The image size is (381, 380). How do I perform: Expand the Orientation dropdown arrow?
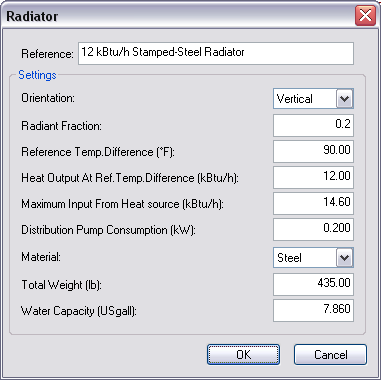pos(344,99)
